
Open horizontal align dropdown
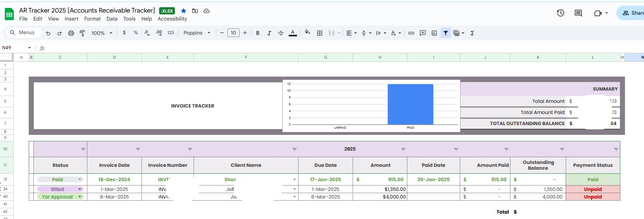[x=351, y=33]
